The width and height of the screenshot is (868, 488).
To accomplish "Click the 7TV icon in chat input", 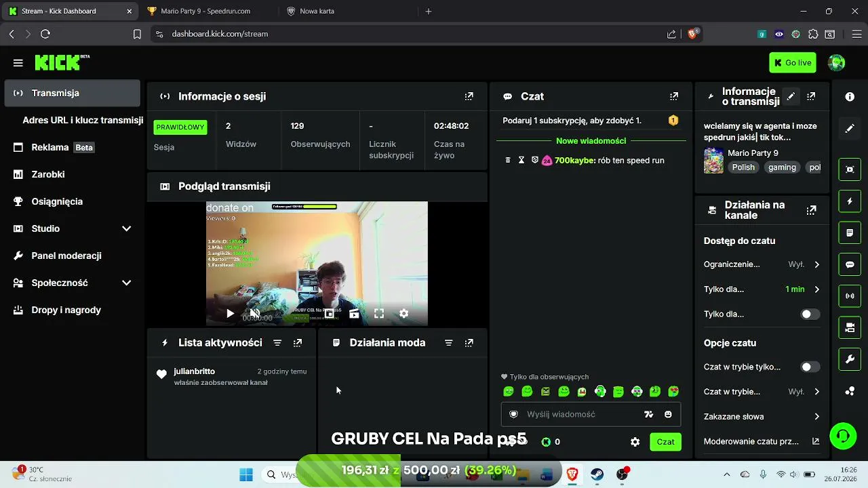I will [x=648, y=414].
